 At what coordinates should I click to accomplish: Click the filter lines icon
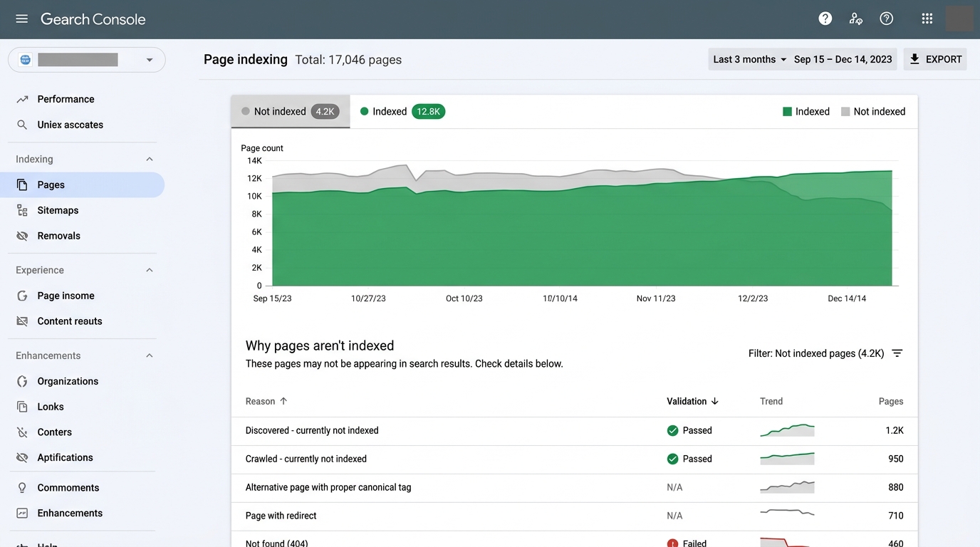pyautogui.click(x=897, y=353)
